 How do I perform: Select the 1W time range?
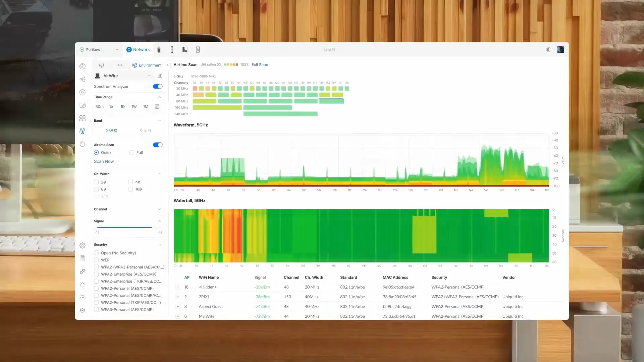click(x=134, y=107)
